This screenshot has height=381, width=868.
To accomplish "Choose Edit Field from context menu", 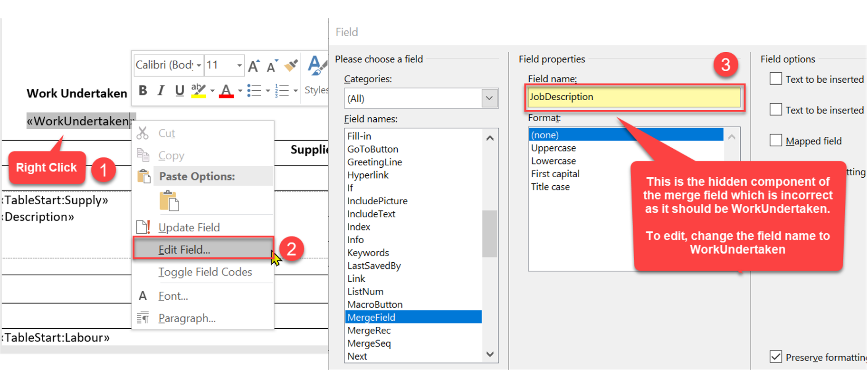I will click(184, 249).
